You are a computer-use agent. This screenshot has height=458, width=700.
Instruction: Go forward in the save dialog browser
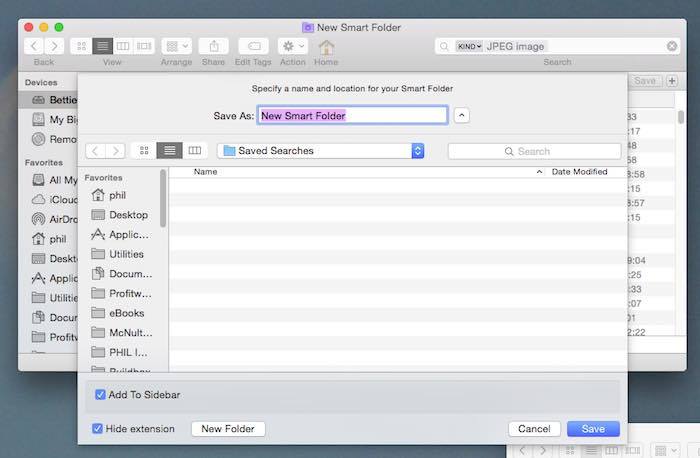point(116,151)
